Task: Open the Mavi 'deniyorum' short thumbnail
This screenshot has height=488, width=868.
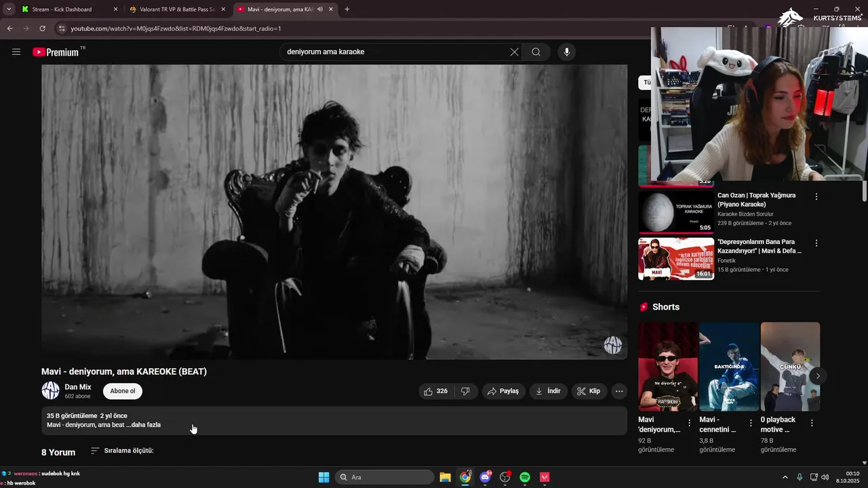Action: pos(667,367)
